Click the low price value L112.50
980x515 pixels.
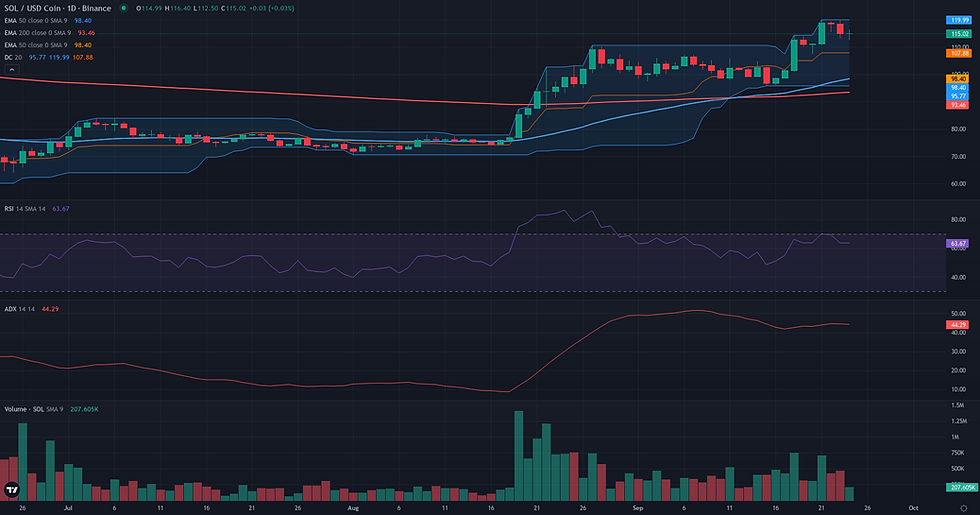(x=206, y=8)
